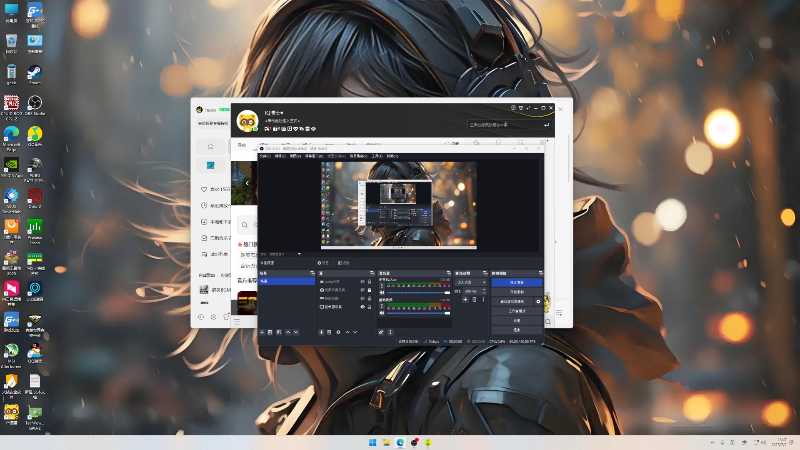Screen dimensions: 800x450
Task: Open the scene transition type dropdown
Action: tap(471, 282)
